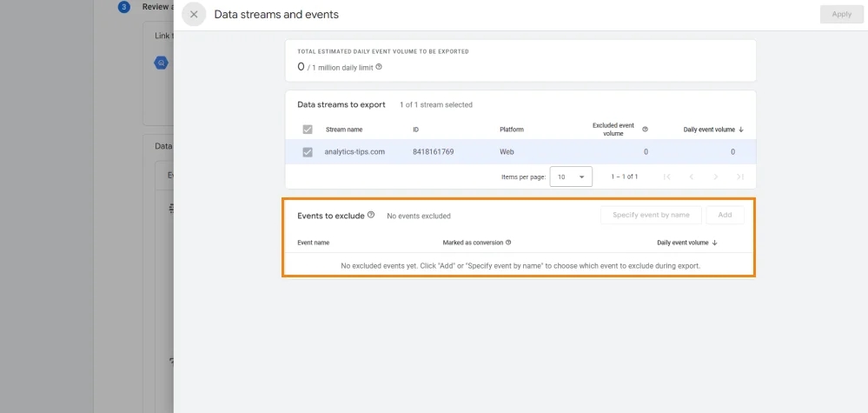Click BigQuery hexagon icon in background page
The height and width of the screenshot is (413, 868).
(161, 63)
